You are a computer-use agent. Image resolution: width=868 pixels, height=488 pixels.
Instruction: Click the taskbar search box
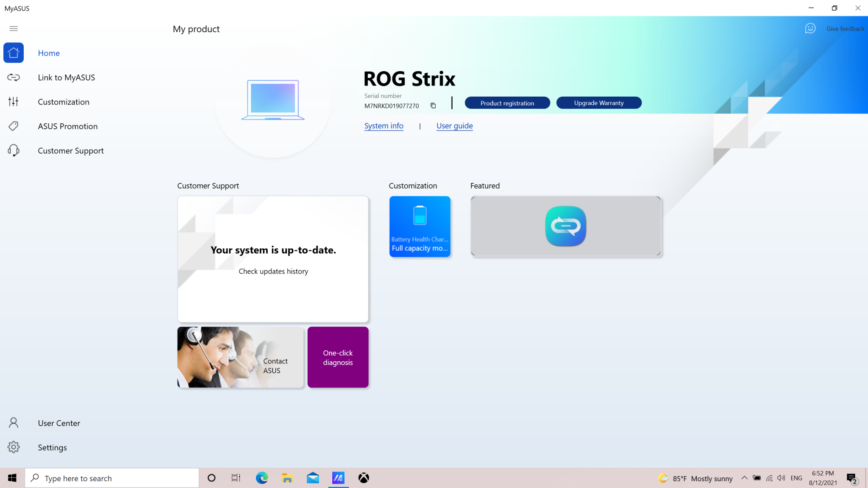click(x=112, y=478)
